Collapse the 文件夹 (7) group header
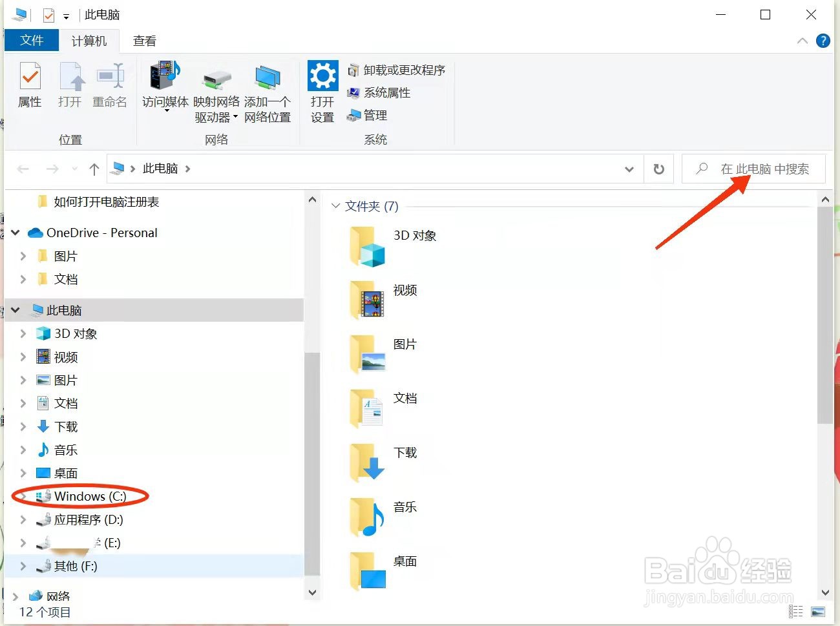Screen dimensions: 840x626 335,206
